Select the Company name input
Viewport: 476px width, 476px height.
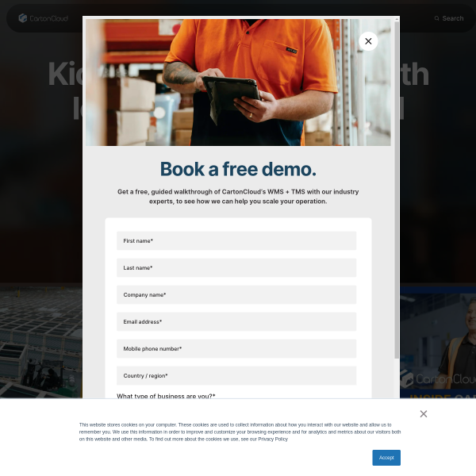(236, 295)
